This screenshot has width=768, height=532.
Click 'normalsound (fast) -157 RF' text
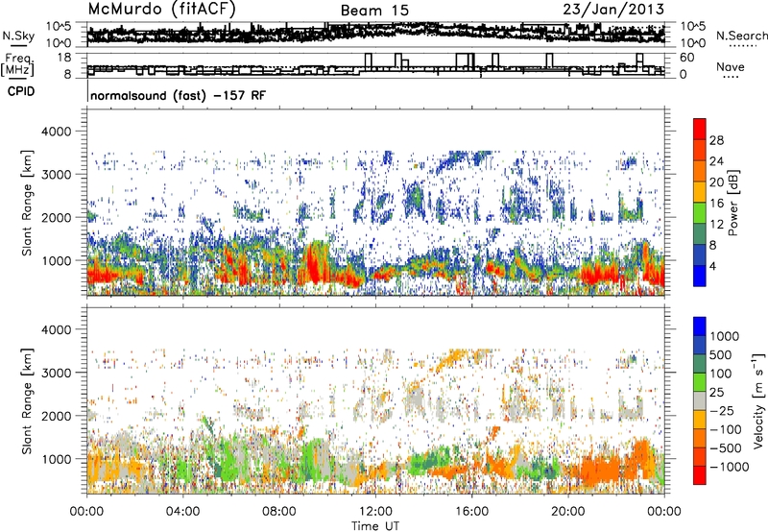[x=179, y=95]
